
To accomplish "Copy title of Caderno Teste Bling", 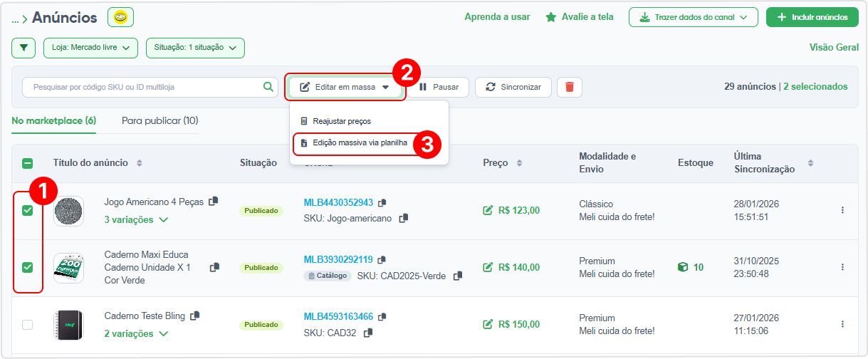I will (x=194, y=316).
